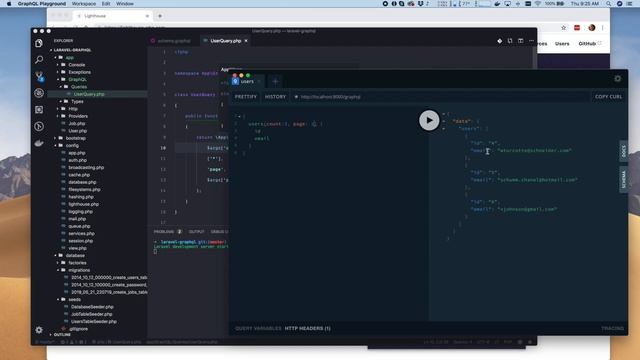The height and width of the screenshot is (360, 640).
Task: Expand the OUTLINE section
Action: (x=61, y=335)
